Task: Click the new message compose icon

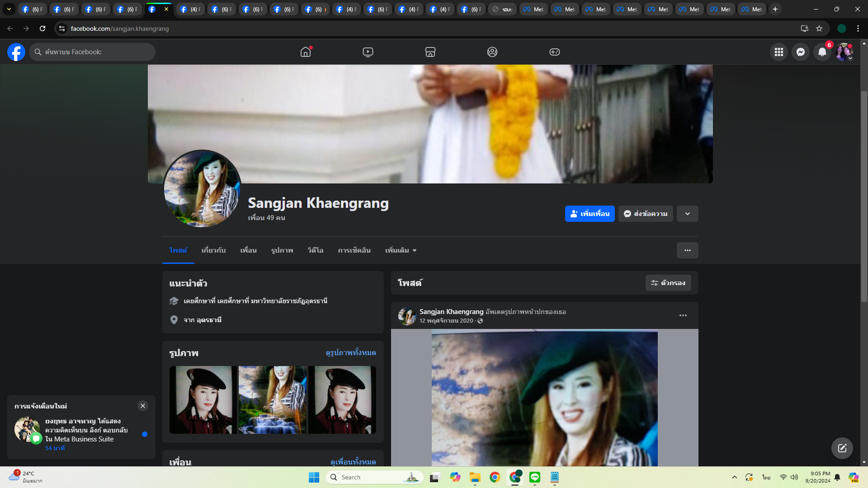Action: [x=842, y=448]
